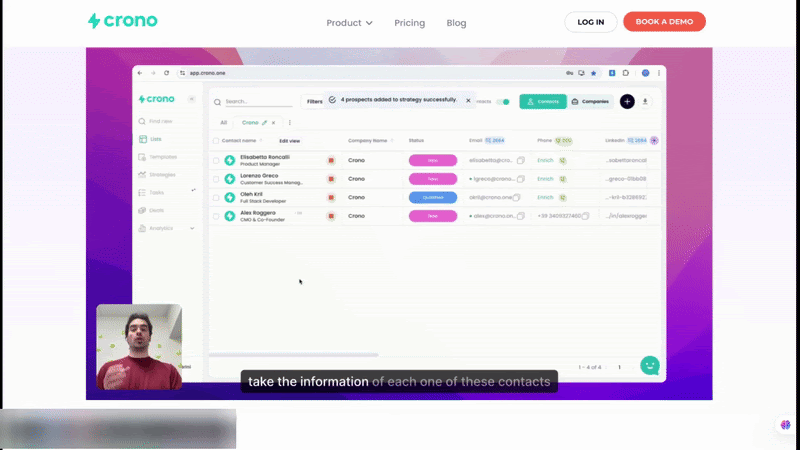
Task: Check the Alex Roggero row checkbox
Action: [x=216, y=216]
